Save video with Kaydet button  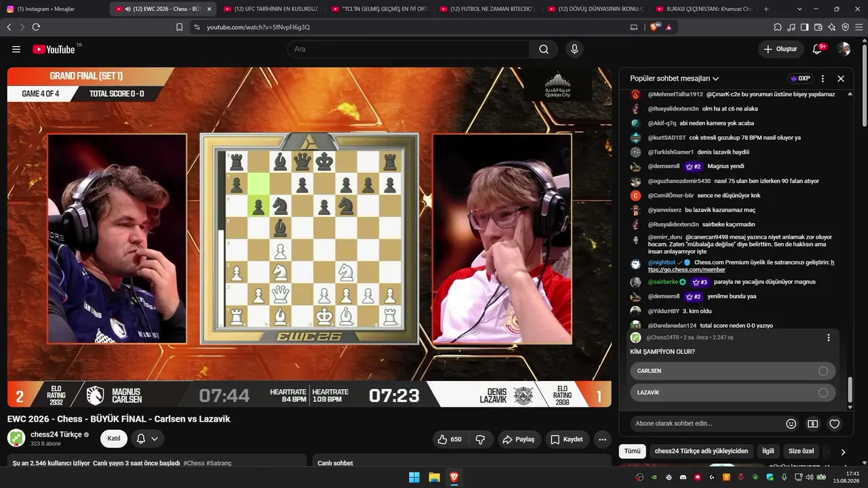click(567, 439)
